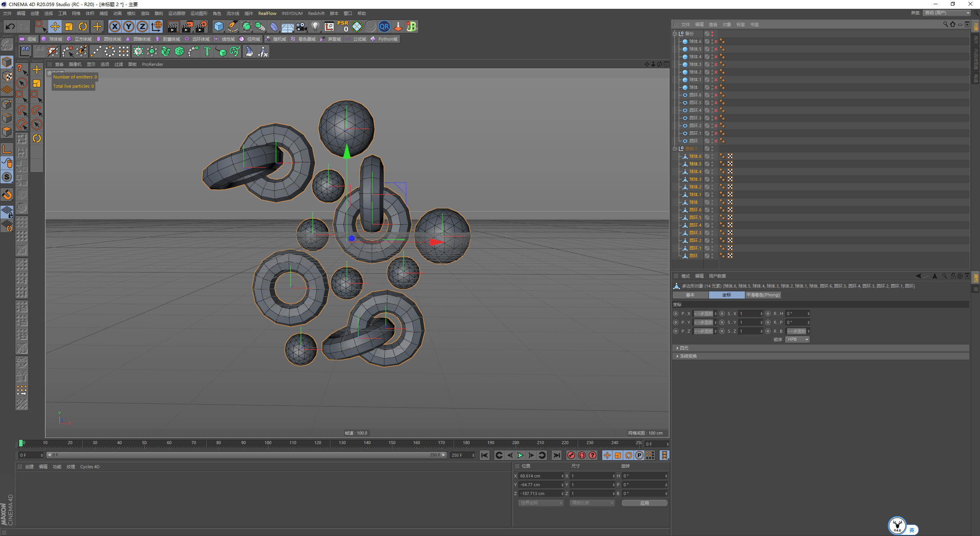Click the PSR reset icon

[x=343, y=26]
